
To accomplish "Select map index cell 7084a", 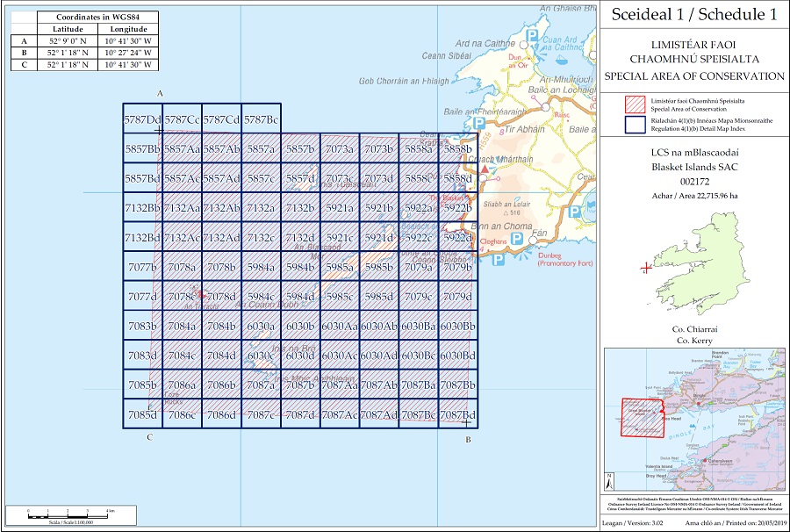I will pos(182,326).
